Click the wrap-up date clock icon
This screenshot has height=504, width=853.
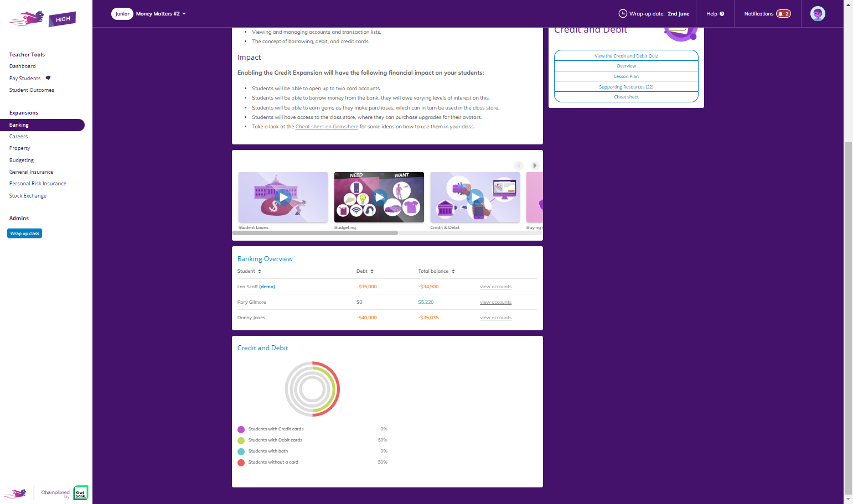pyautogui.click(x=623, y=13)
